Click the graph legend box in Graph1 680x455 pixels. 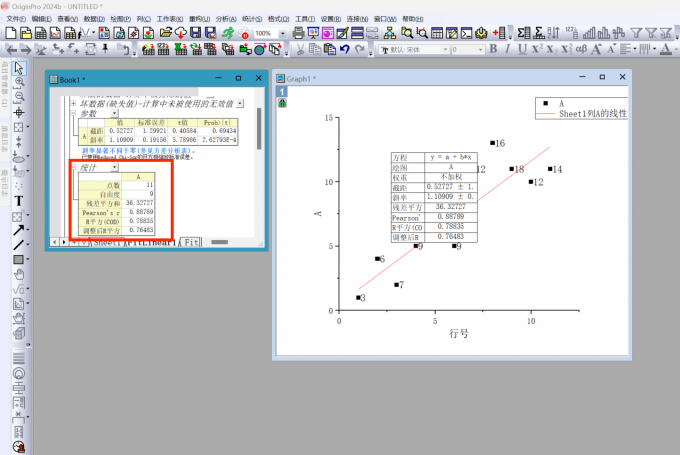[x=581, y=108]
